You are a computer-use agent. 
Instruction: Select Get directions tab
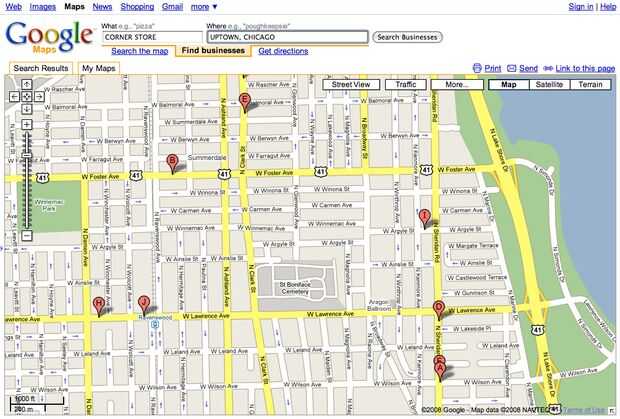(283, 51)
